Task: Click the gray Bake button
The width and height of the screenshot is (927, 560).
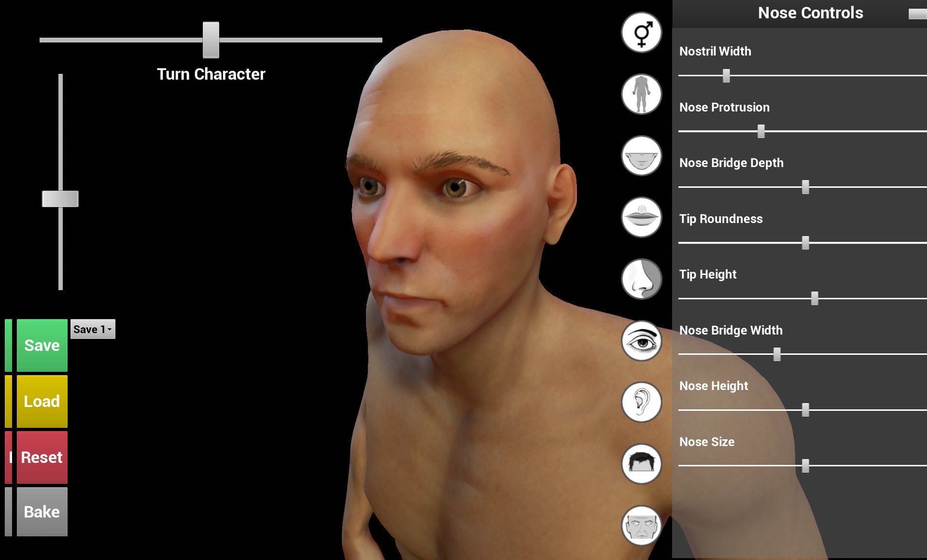Action: (42, 512)
